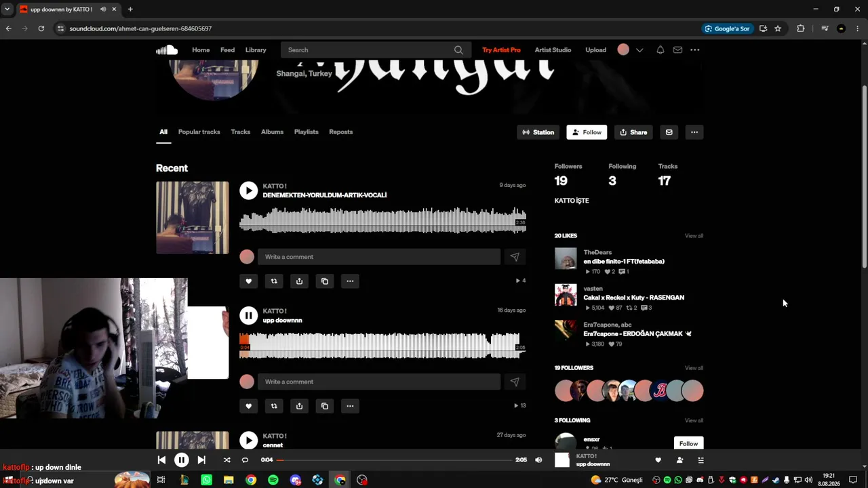
Task: Share this artist profile
Action: (633, 132)
